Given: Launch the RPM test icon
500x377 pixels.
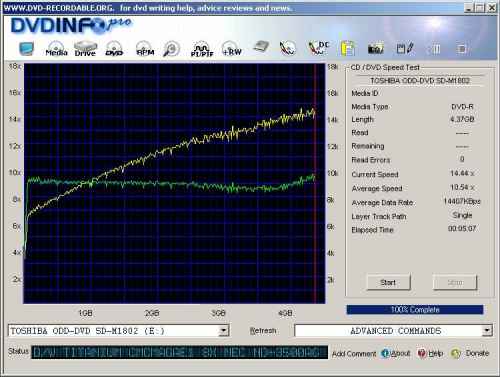Looking at the screenshot, I should click(x=145, y=49).
